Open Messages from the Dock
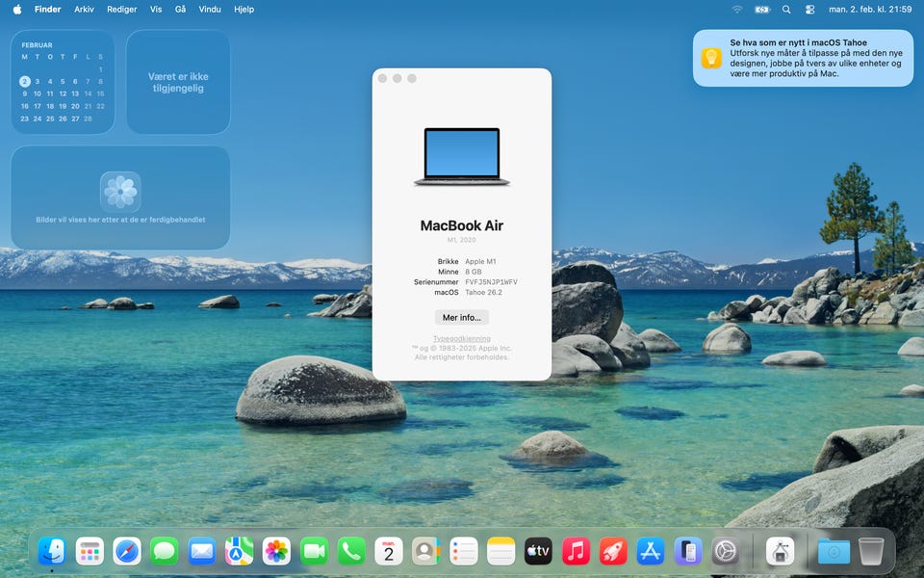The image size is (924, 578). (x=165, y=551)
